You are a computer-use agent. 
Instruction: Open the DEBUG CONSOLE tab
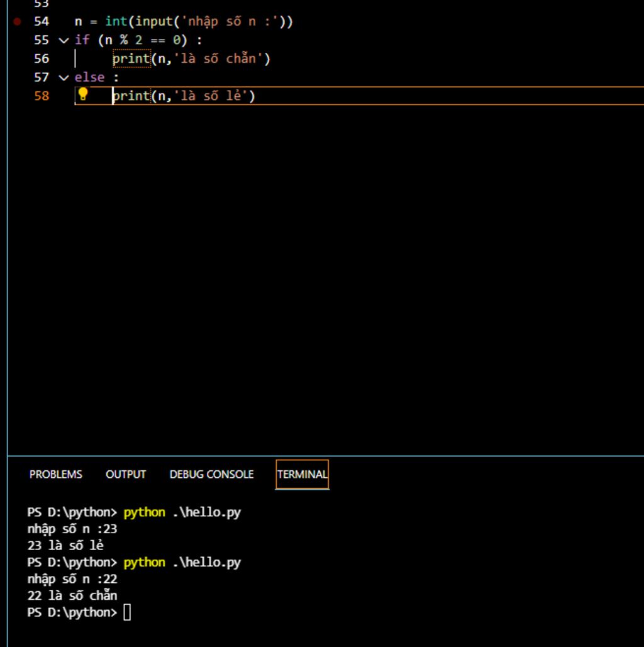[211, 475]
